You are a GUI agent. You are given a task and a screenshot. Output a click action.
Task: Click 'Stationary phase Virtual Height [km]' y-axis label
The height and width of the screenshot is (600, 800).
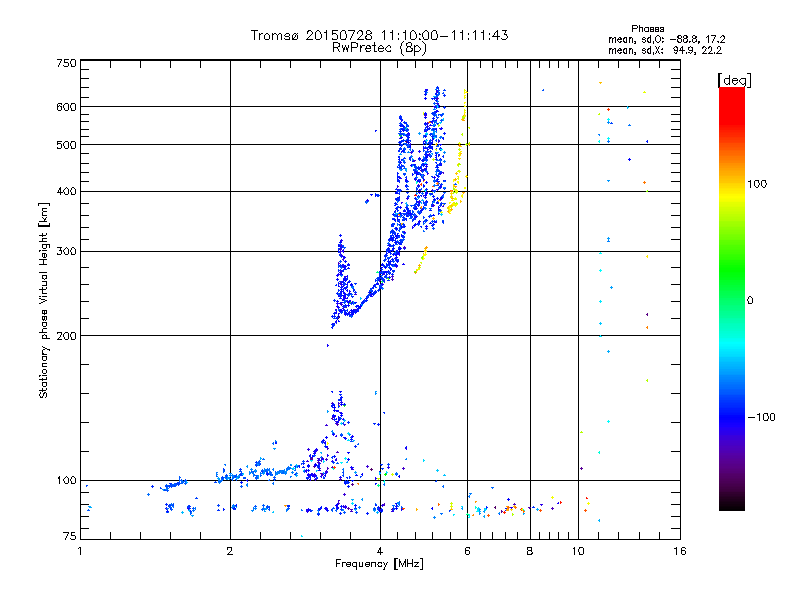click(x=44, y=301)
